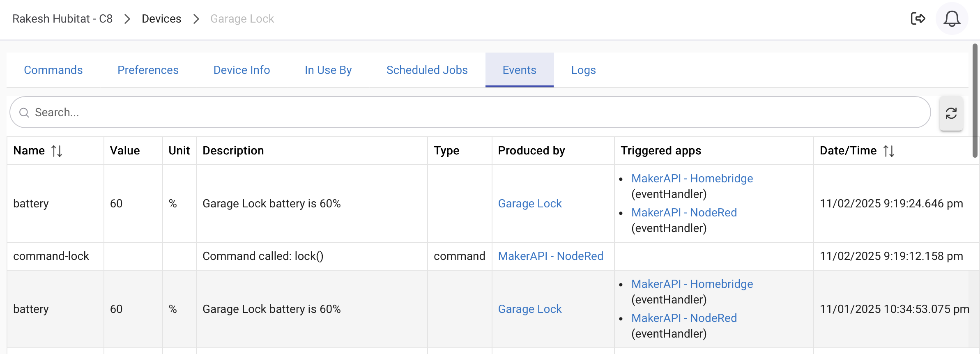
Task: Sort events by Name column arrows
Action: (x=57, y=151)
